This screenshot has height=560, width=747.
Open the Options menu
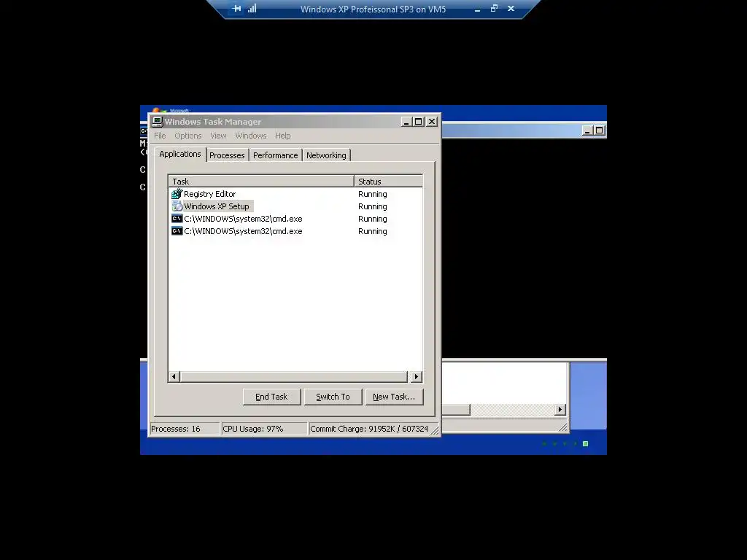[x=188, y=136]
